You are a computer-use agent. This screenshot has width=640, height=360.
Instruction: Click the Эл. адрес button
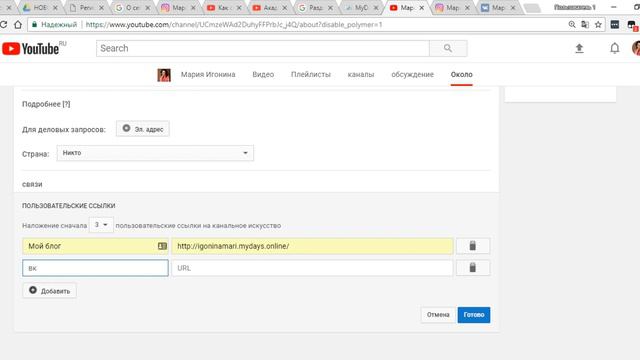click(x=143, y=129)
